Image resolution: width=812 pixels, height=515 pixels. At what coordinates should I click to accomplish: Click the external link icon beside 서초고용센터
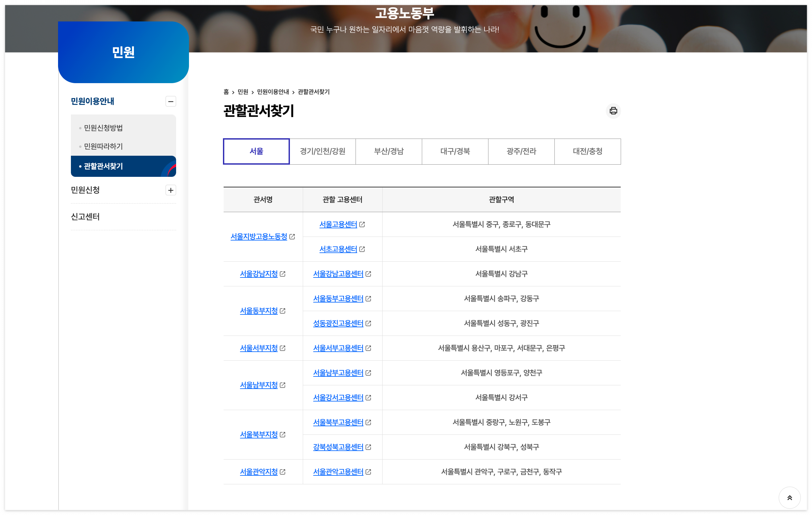tap(362, 249)
